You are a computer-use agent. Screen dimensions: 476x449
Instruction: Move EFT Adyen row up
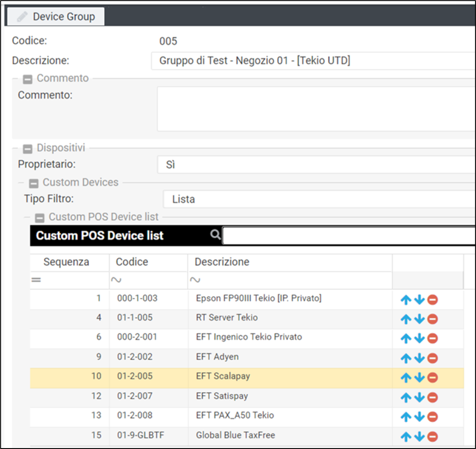[405, 358]
